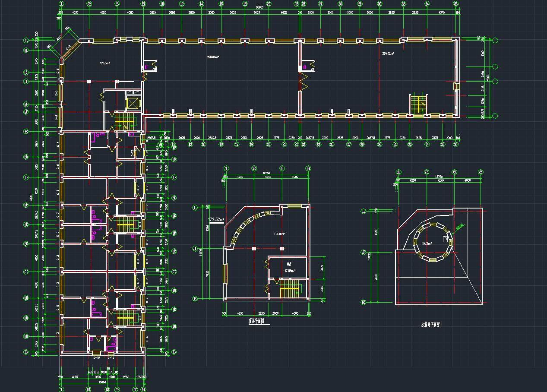Select the 18.01m² text inside the circular ring

point(427,243)
